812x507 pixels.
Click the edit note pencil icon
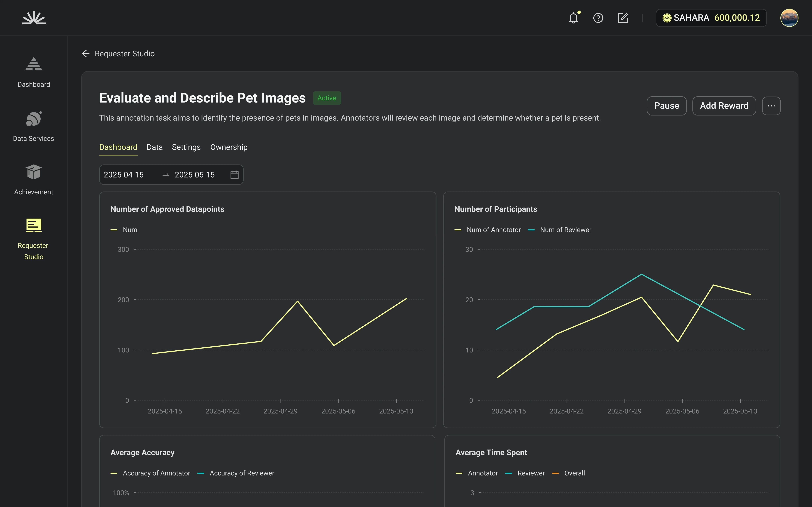pos(623,18)
